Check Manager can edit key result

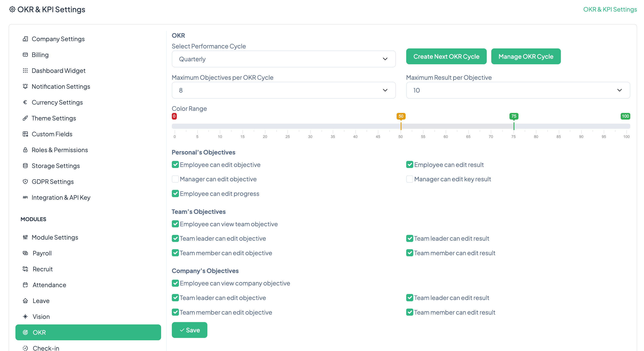(409, 179)
